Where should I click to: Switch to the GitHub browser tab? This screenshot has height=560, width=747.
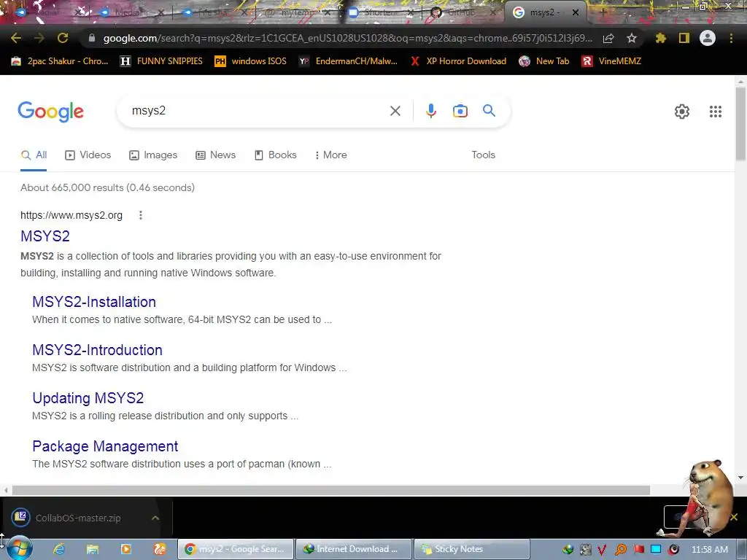[461, 12]
